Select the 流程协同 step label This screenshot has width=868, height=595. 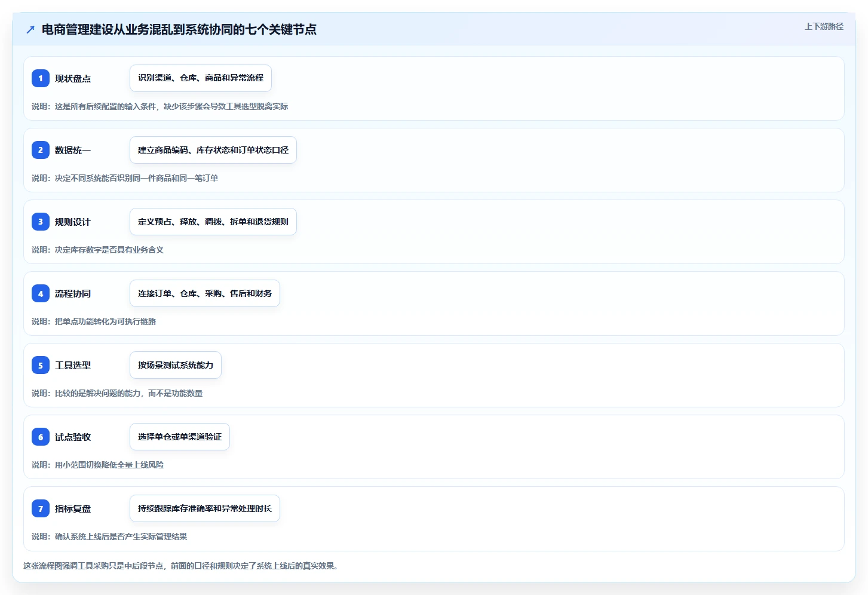(73, 293)
